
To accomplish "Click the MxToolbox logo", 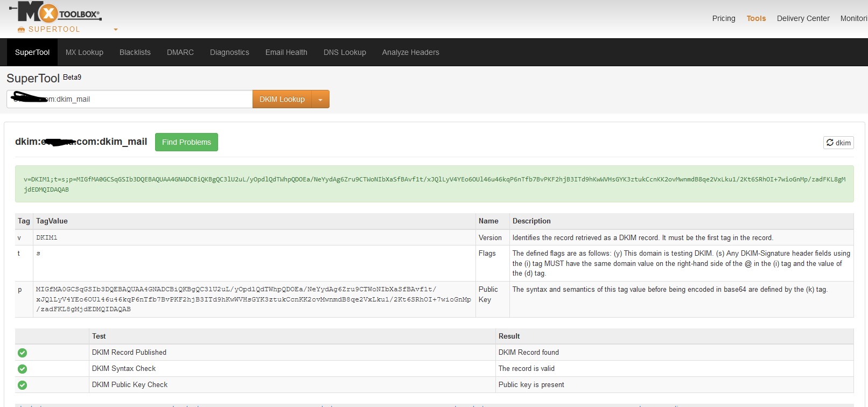I will (55, 12).
